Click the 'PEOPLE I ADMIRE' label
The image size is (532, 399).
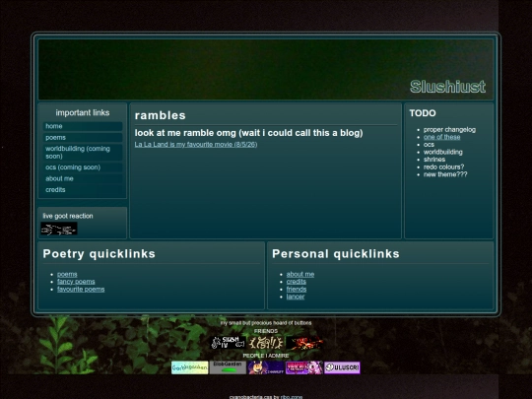(x=266, y=356)
